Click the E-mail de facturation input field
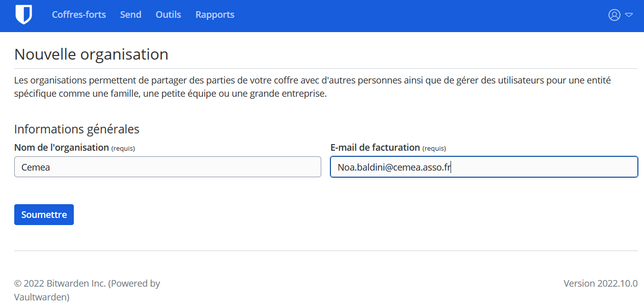Screen dimensions: 644x305 484,167
